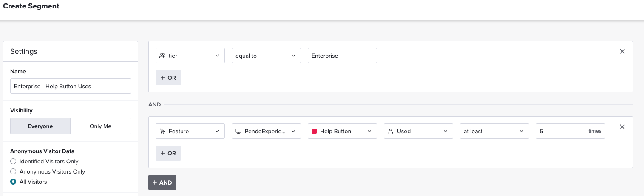Viewport: 644px width, 196px height.
Task: Click the monitor icon in PendoExperie... dropdown
Action: tap(238, 131)
